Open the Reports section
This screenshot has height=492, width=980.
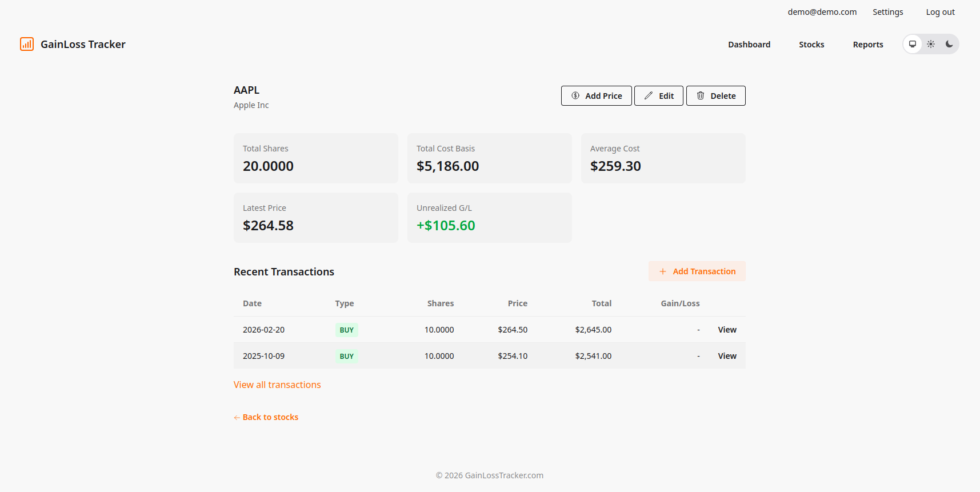point(868,45)
